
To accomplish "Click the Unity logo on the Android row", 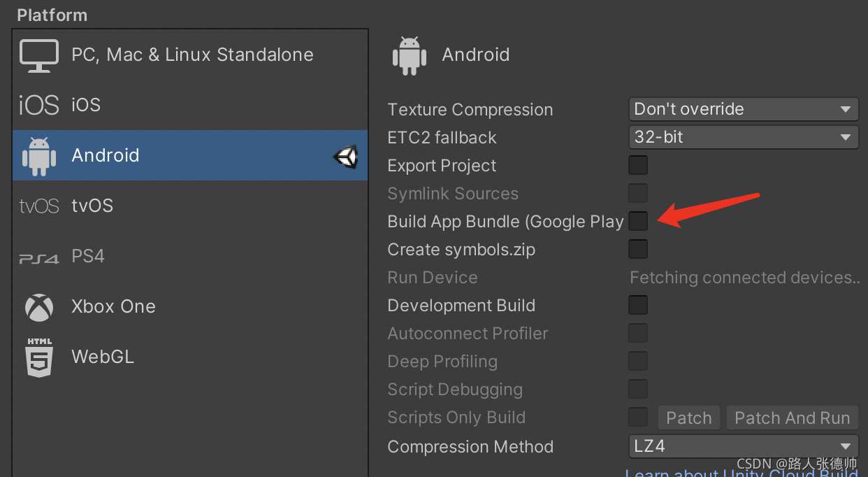I will click(x=345, y=157).
